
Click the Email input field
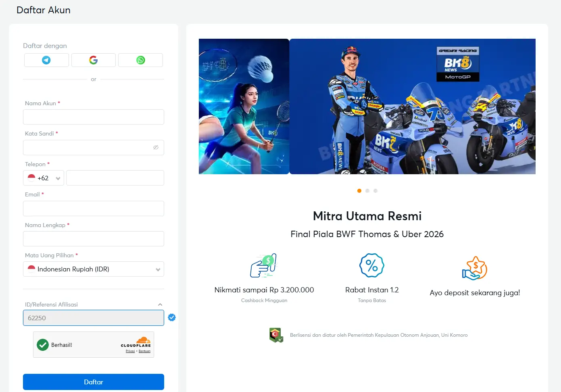click(94, 209)
